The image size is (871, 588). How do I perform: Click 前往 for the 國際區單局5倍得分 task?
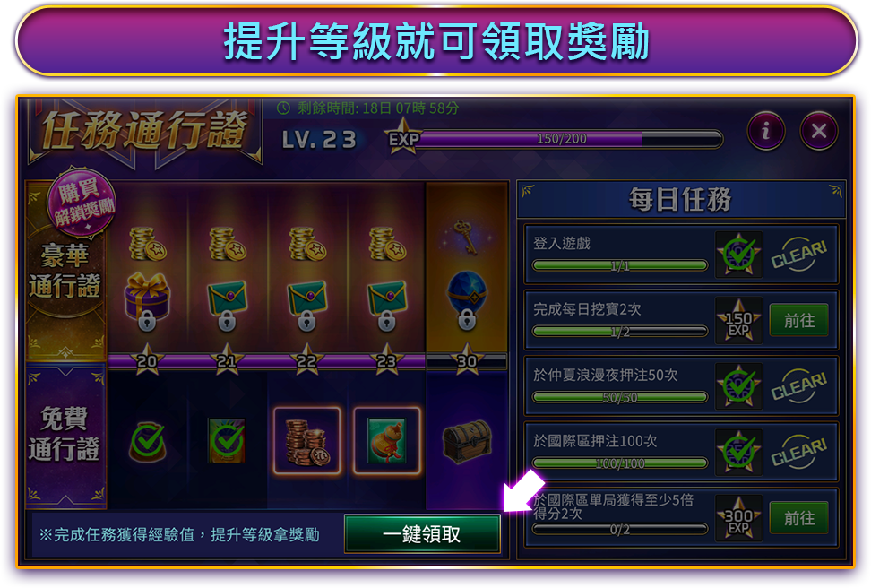[798, 518]
